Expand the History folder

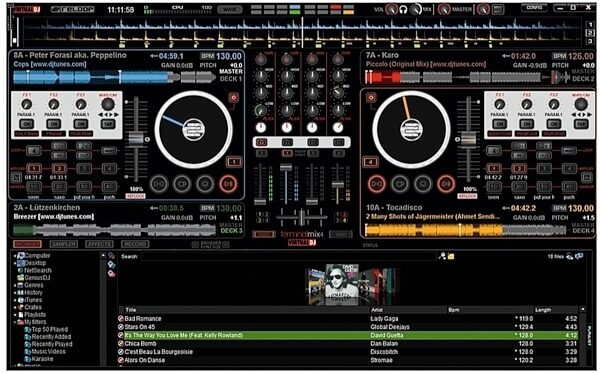pyautogui.click(x=15, y=293)
